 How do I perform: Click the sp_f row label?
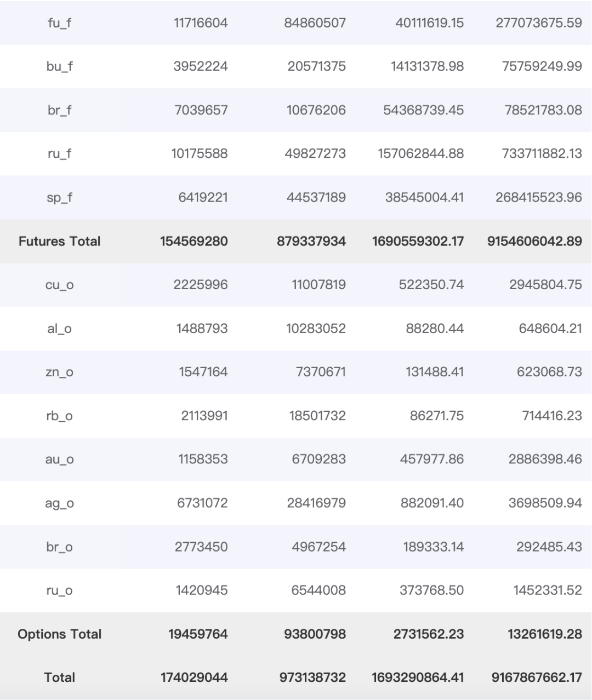[59, 198]
